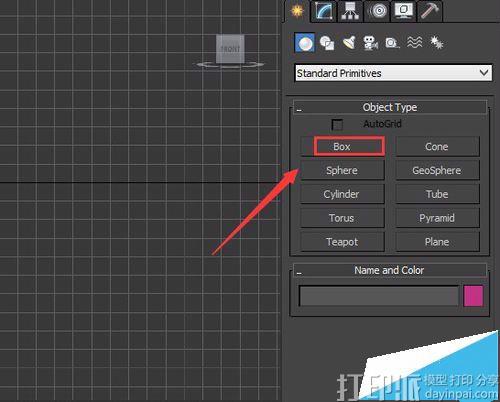
Task: Open the Utilities hammer tab
Action: coord(430,11)
